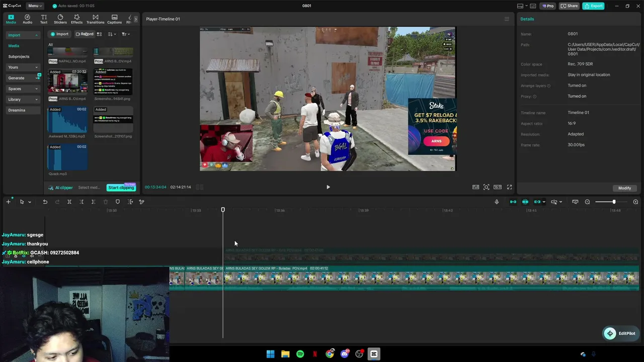The height and width of the screenshot is (362, 644).
Task: Open the Transitions tab
Action: 95,19
